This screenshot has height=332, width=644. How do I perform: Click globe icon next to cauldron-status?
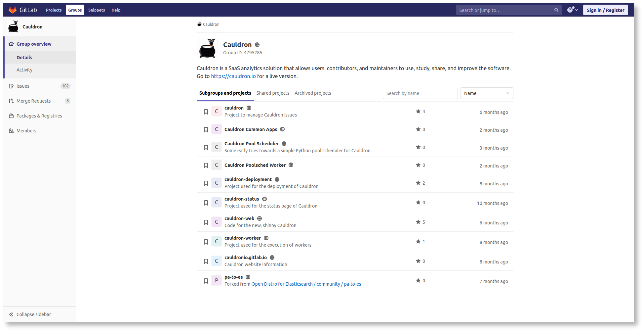[x=264, y=199]
